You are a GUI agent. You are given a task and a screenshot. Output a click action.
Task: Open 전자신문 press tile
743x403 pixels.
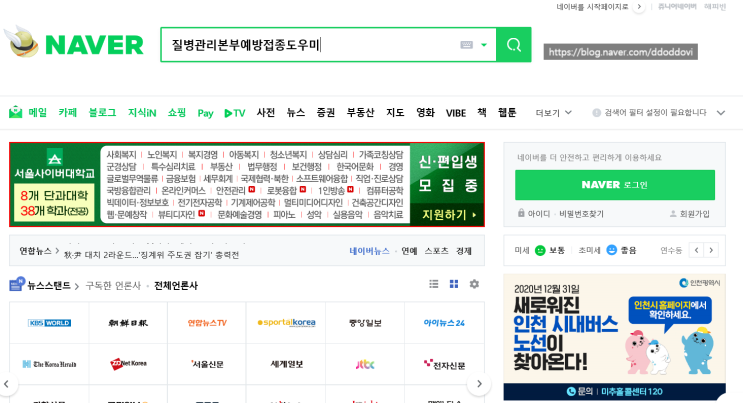click(x=444, y=364)
